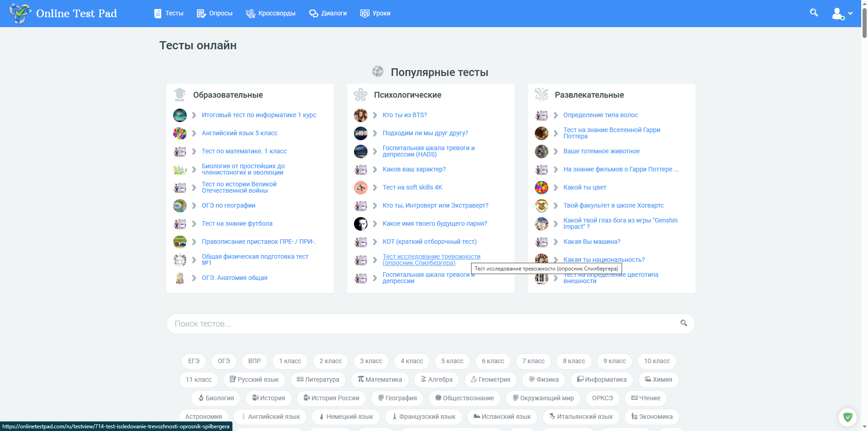Click the icon next to ОГЭ по географии
This screenshot has height=431, width=868.
pos(180,206)
